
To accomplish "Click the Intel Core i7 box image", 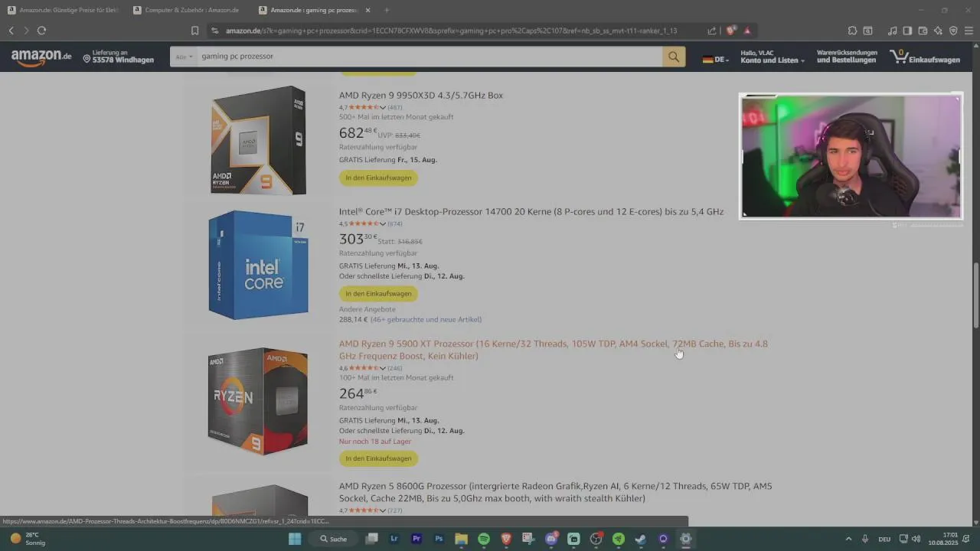I will (x=258, y=264).
